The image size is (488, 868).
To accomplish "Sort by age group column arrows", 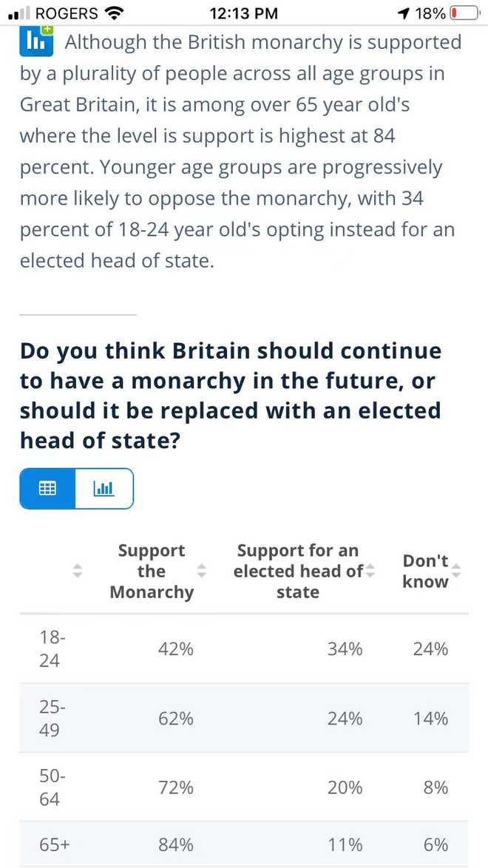I will [78, 572].
